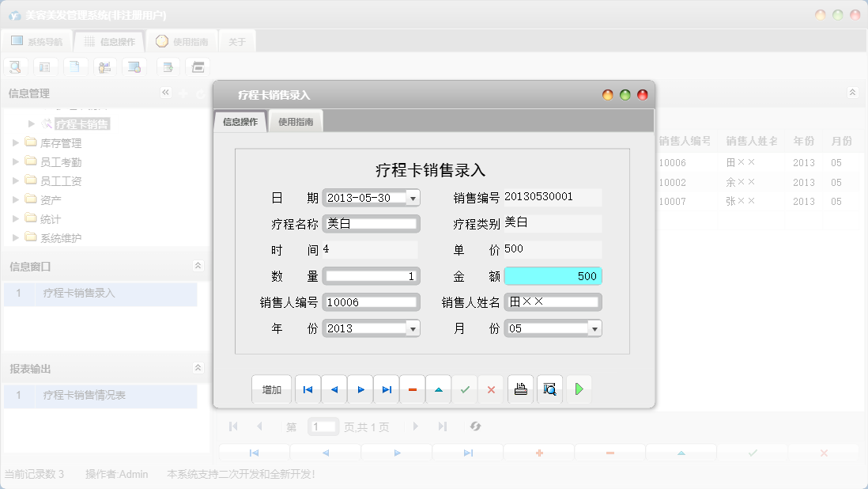
Task: Click the document toolbar icon
Action: point(75,66)
